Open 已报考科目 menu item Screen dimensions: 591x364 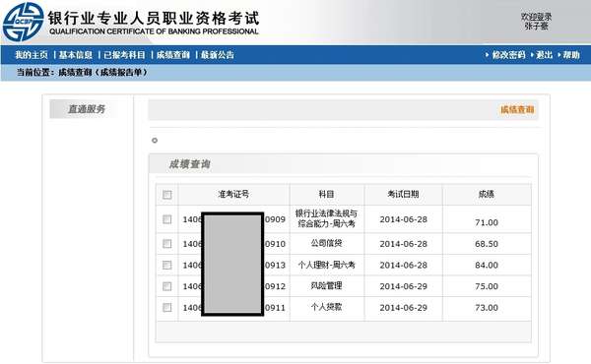(x=124, y=55)
